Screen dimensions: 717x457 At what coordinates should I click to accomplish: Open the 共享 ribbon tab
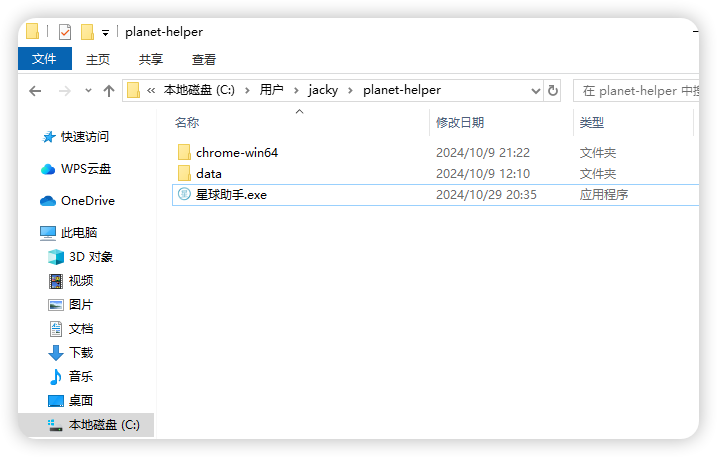coord(151,59)
